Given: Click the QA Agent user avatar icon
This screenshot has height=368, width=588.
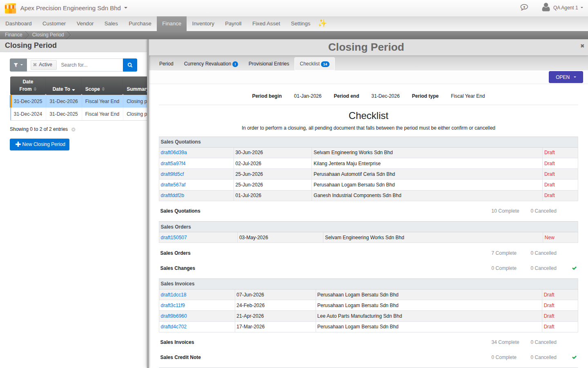Looking at the screenshot, I should point(546,7).
